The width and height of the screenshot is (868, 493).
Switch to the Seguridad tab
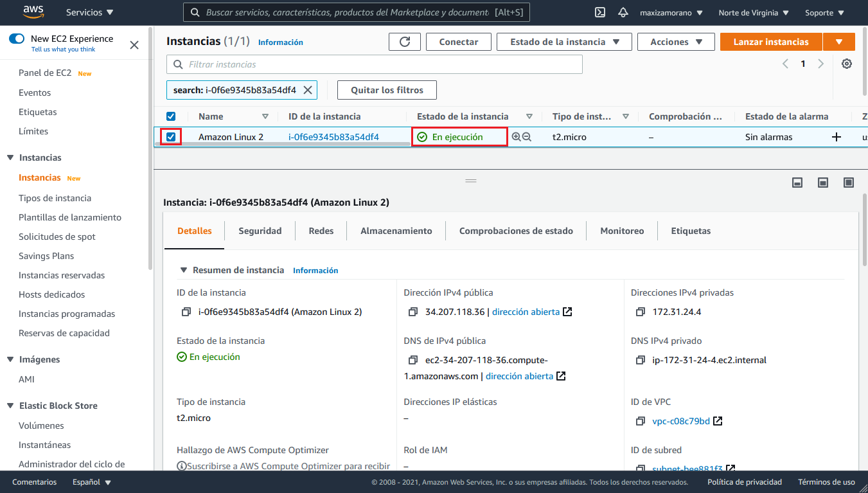coord(260,231)
